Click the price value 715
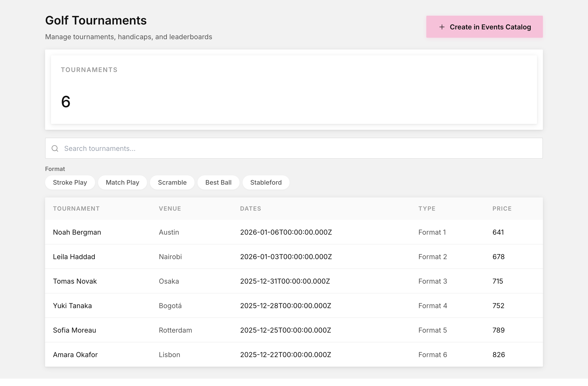Screen dimensions: 588x386 coord(498,281)
